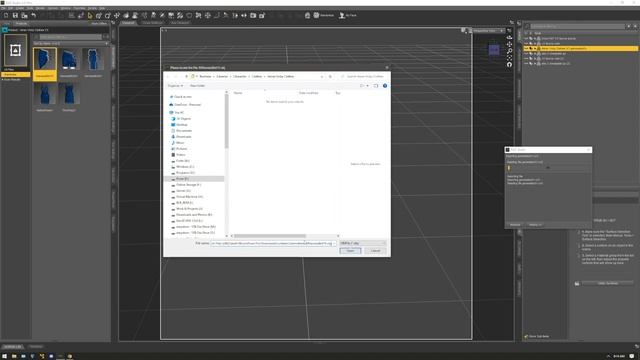Open the file type dropdown next to File name

click(362, 243)
